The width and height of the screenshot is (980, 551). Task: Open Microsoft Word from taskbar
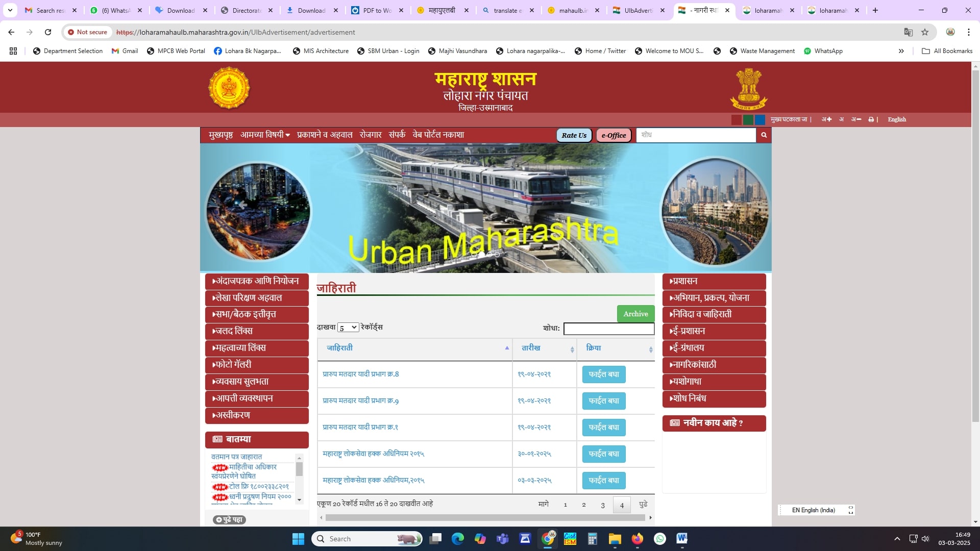682,539
